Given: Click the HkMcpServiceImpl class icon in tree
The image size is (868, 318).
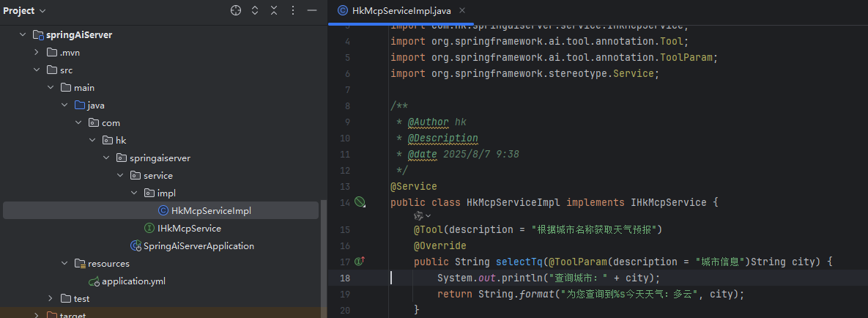Looking at the screenshot, I should [x=163, y=210].
